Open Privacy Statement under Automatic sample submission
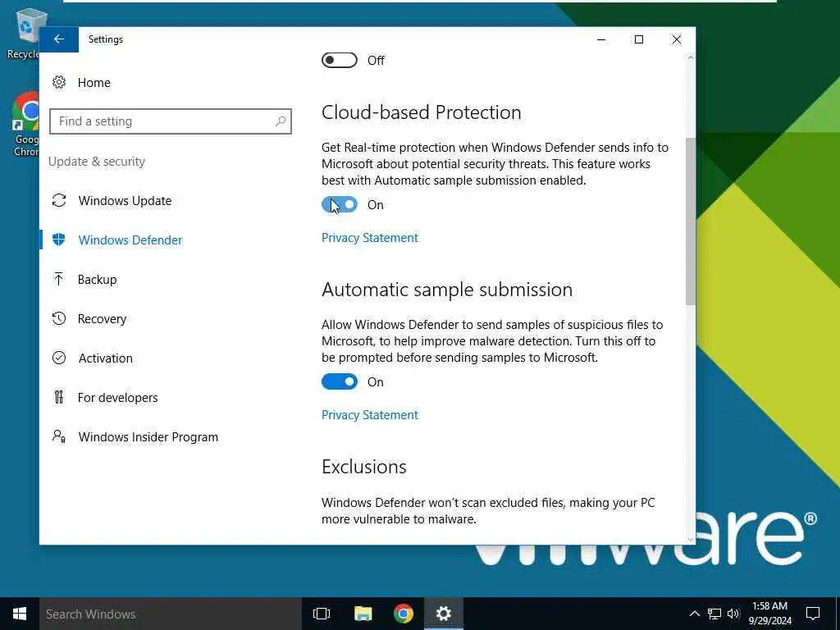 click(x=370, y=414)
